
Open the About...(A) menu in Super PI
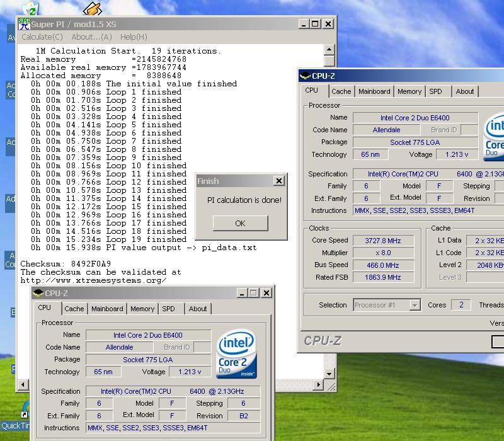point(91,37)
